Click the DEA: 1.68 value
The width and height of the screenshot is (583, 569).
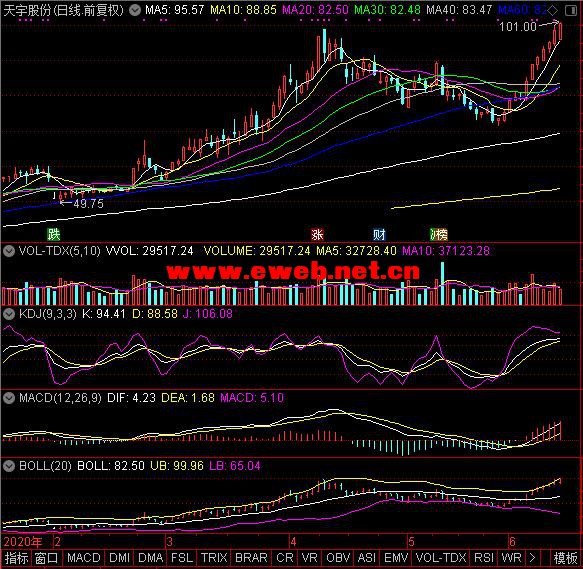[x=188, y=398]
